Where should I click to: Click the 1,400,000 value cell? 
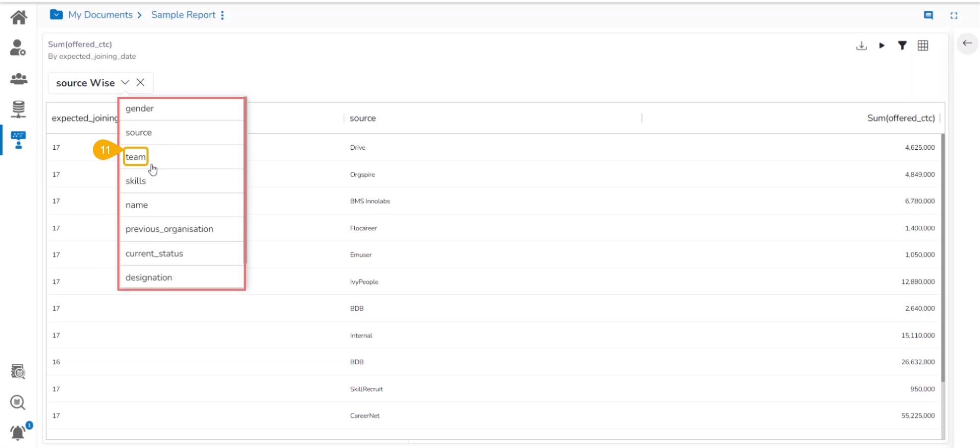coord(920,228)
